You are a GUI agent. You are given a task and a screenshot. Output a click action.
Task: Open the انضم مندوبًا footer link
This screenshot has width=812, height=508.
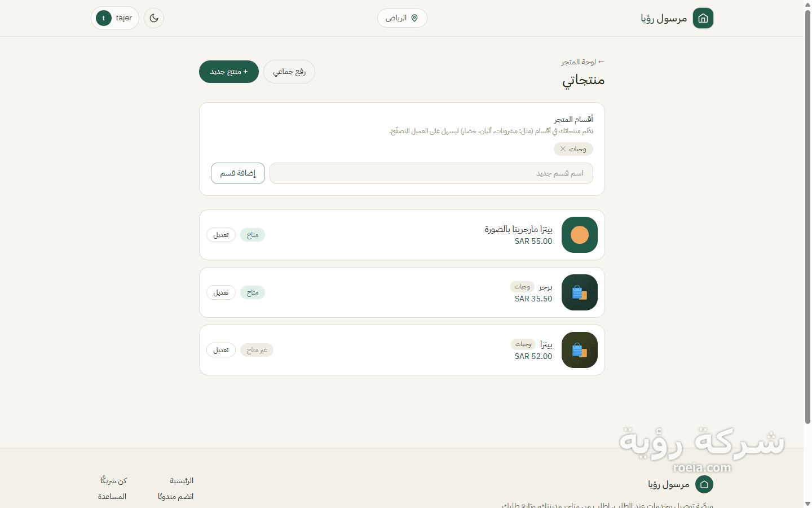[176, 497]
